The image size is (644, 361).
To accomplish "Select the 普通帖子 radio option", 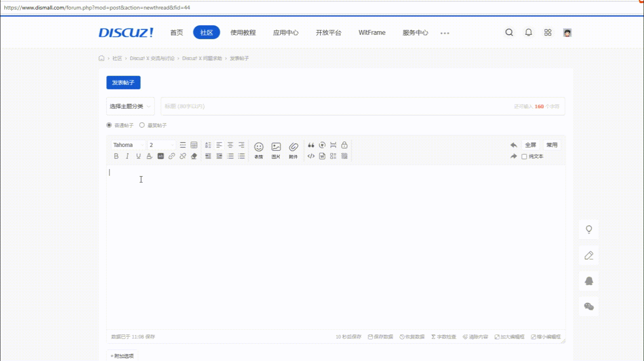I will pyautogui.click(x=109, y=125).
